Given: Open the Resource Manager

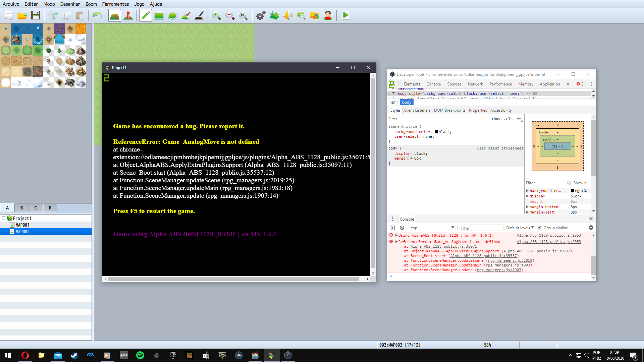Looking at the screenshot, I should point(315,15).
